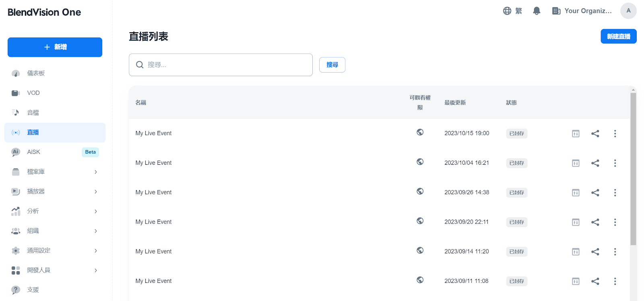Click the vertical scrollbar of the live list

pos(633,169)
